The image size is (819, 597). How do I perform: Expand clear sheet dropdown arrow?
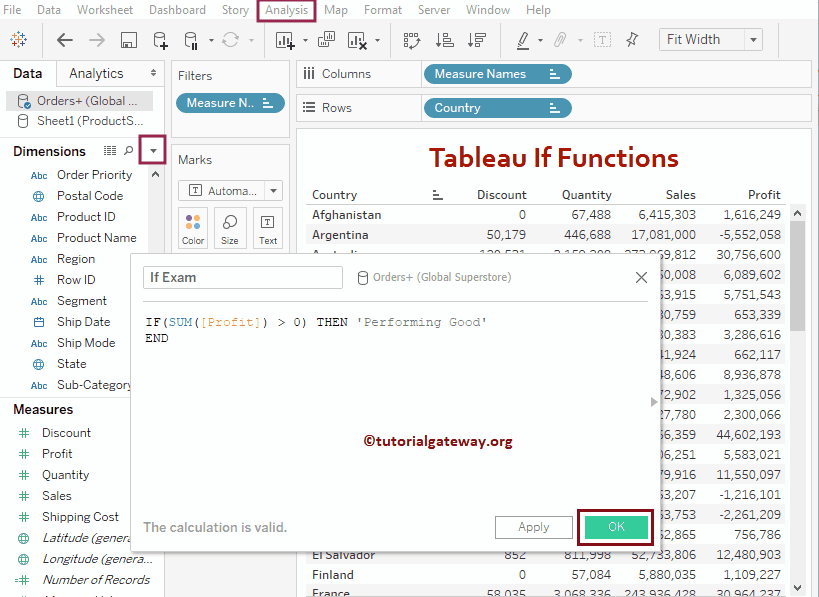pos(377,40)
